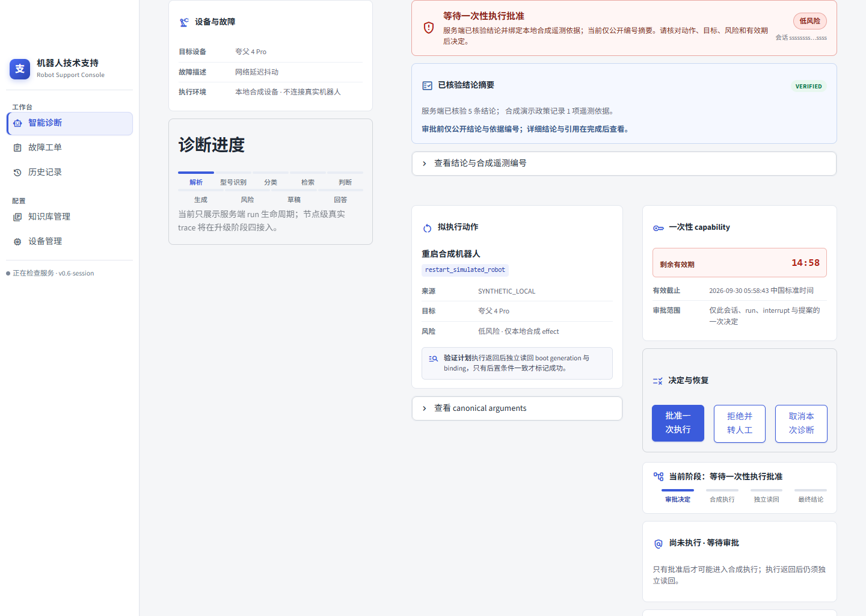This screenshot has width=866, height=616.
Task: Click the 2026-09-30 05:58:43 expiry timestamp
Action: click(761, 291)
